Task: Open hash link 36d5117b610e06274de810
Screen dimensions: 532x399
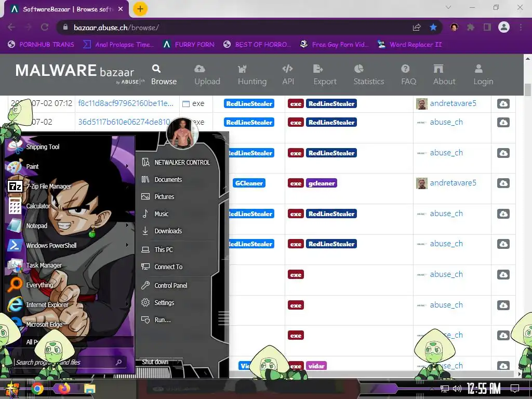Action: (124, 122)
